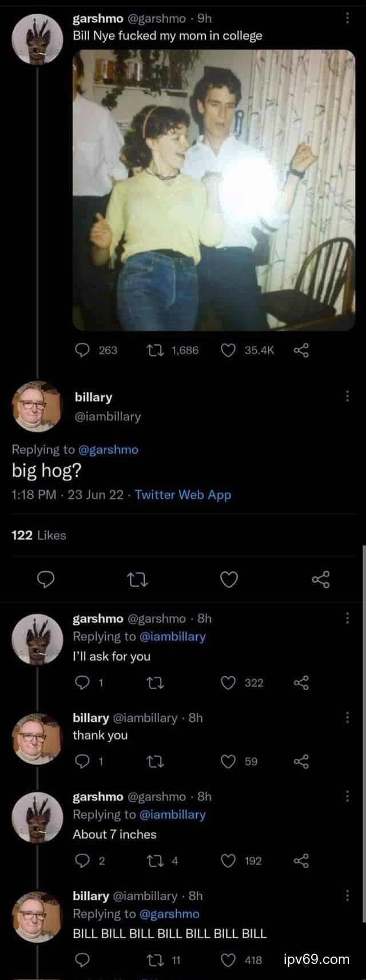The image size is (366, 980).
Task: Retweet the "big hog?" tweet
Action: pyautogui.click(x=137, y=580)
